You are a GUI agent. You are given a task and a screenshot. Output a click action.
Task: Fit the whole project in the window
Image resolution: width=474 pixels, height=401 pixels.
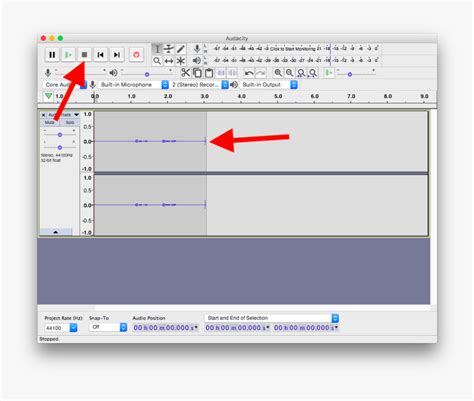[313, 73]
